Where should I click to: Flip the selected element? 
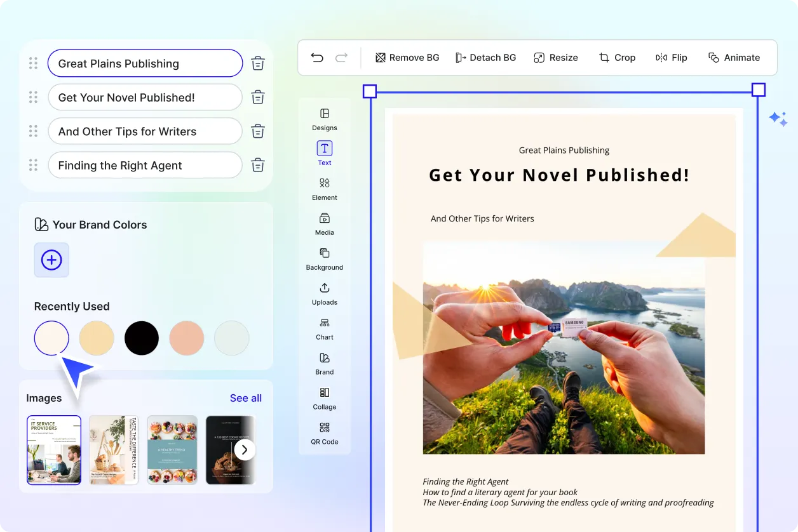click(x=672, y=57)
